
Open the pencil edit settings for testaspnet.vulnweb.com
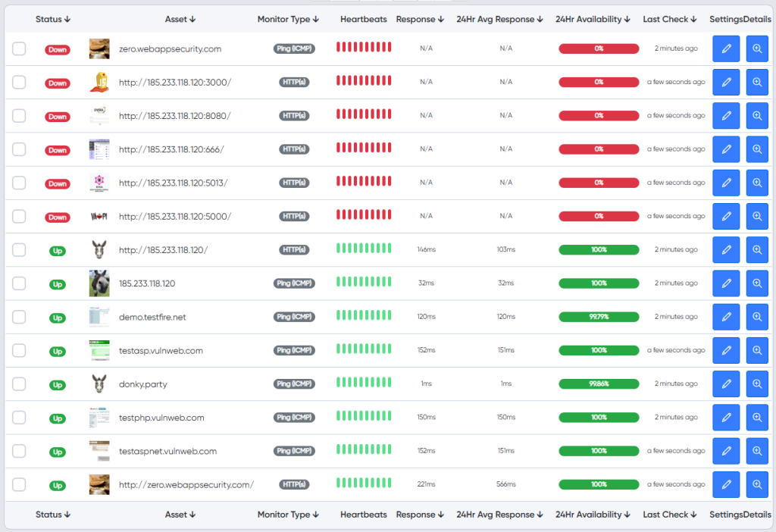pyautogui.click(x=726, y=451)
